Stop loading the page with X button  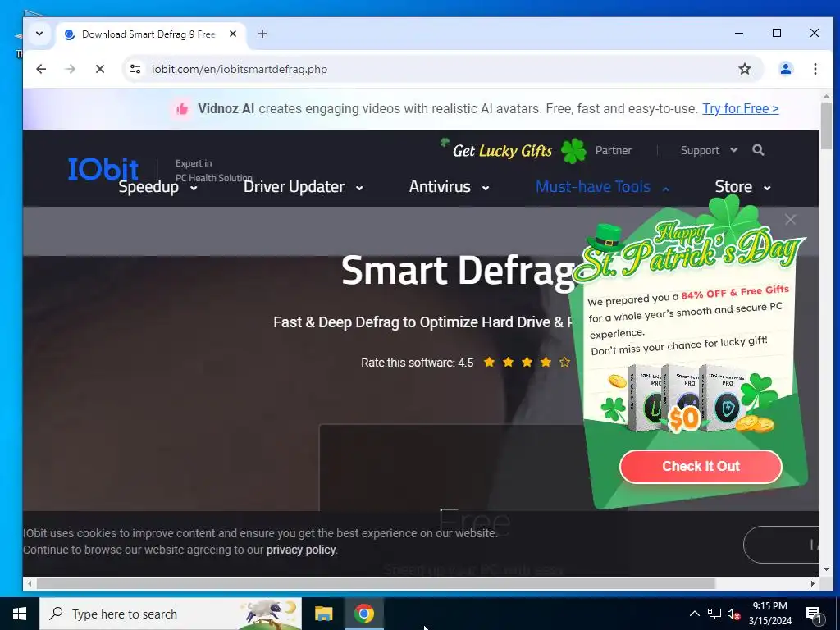[99, 69]
